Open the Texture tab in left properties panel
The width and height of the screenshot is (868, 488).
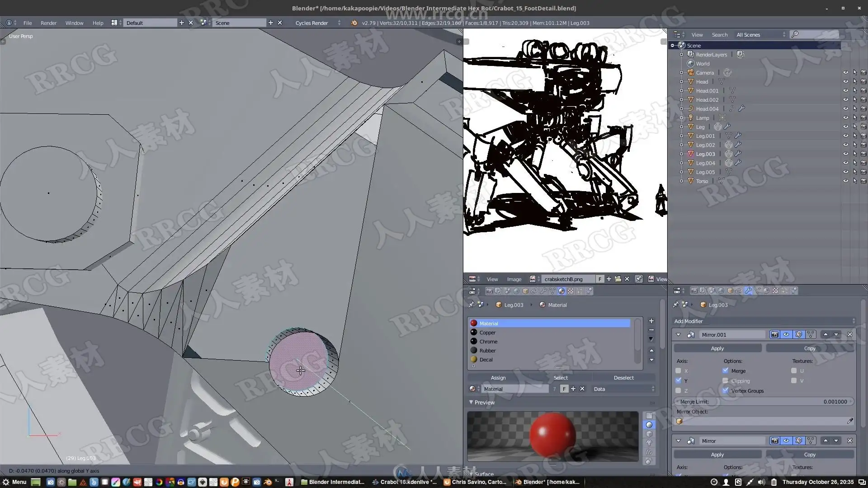[x=571, y=291]
